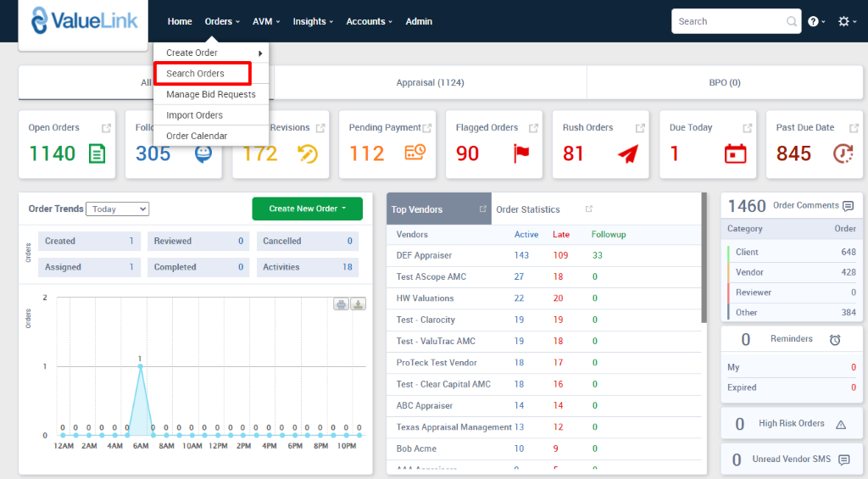Click the Pending Payment money icon
Screen dimensions: 868x479
tap(415, 153)
